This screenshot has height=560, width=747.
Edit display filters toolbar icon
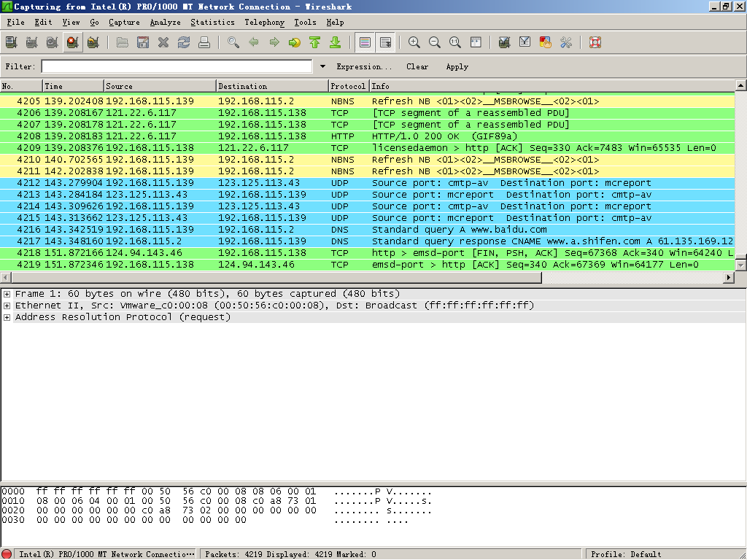point(525,42)
